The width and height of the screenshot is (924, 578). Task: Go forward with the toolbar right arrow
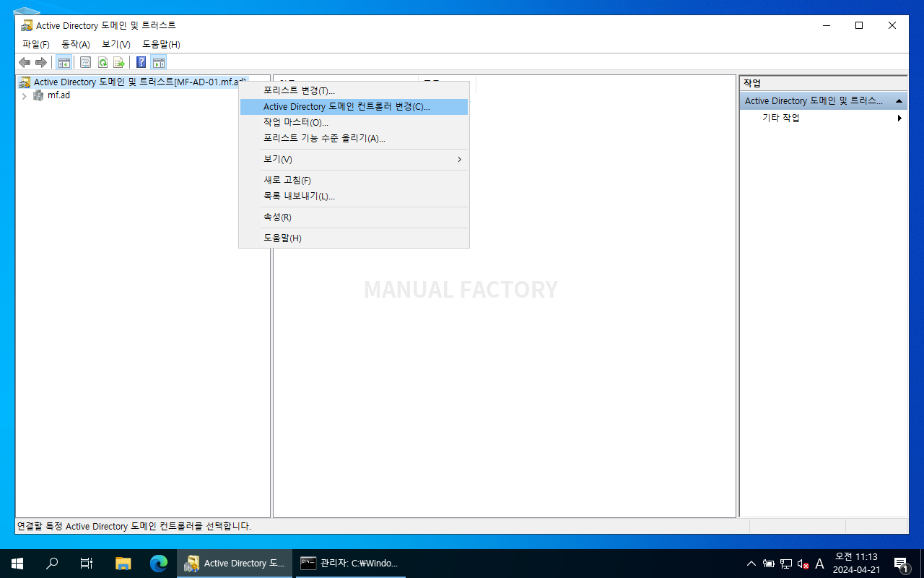coord(41,62)
